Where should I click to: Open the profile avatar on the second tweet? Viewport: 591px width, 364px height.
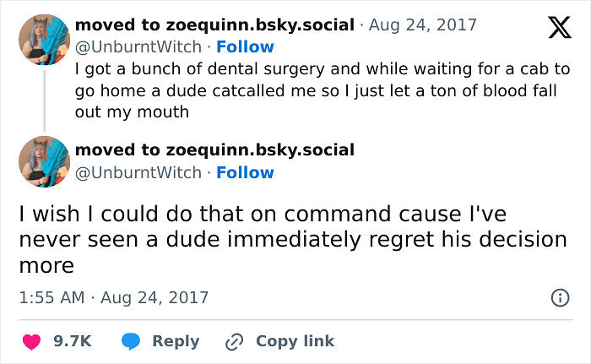44,161
